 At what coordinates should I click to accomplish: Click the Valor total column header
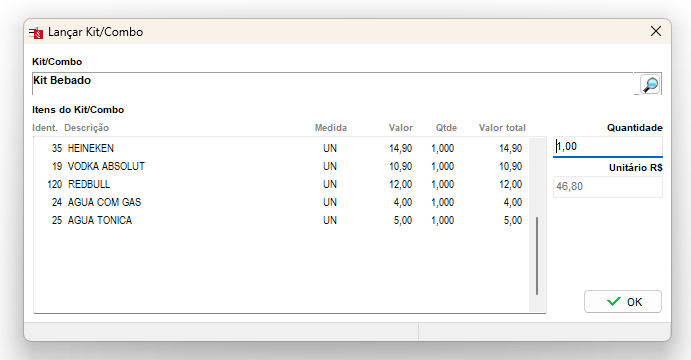point(502,128)
